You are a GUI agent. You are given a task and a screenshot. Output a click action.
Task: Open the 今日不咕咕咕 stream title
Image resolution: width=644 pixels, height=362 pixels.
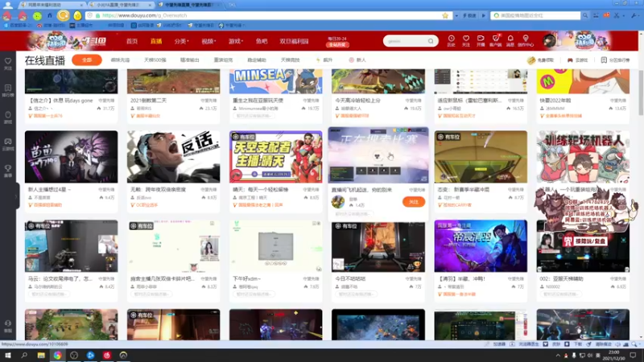[x=350, y=278]
